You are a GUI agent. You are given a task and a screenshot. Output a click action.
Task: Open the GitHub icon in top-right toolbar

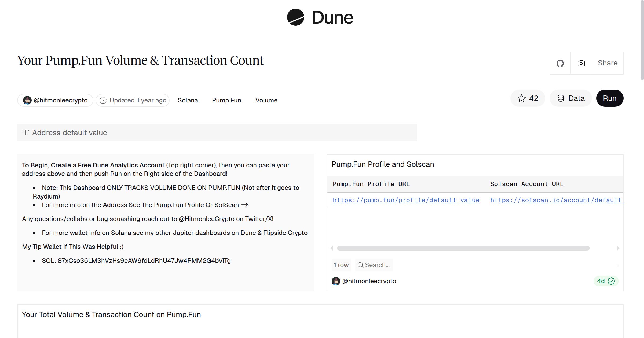560,63
